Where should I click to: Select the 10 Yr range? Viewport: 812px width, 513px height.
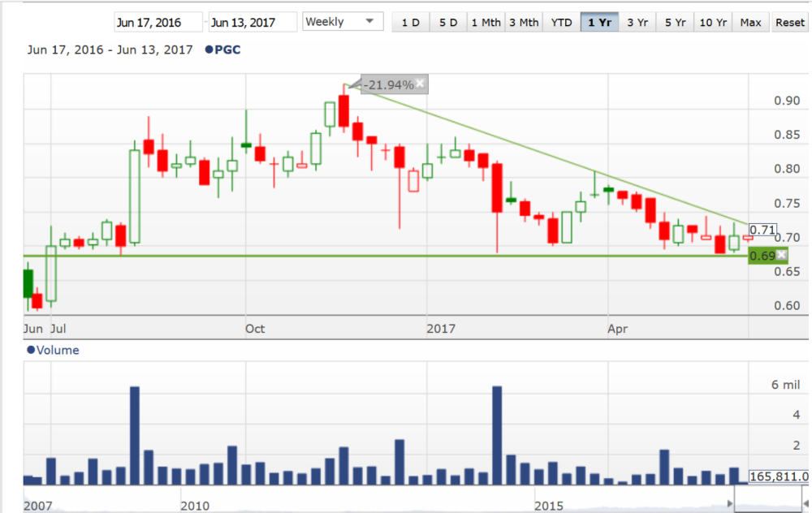coord(713,22)
